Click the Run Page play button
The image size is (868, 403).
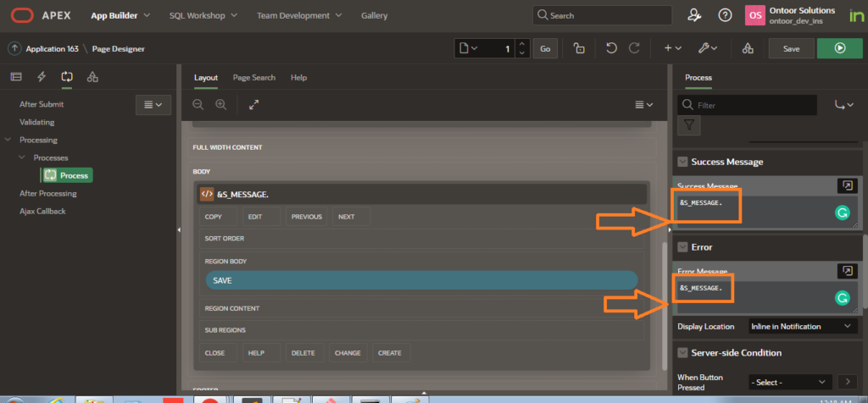839,48
